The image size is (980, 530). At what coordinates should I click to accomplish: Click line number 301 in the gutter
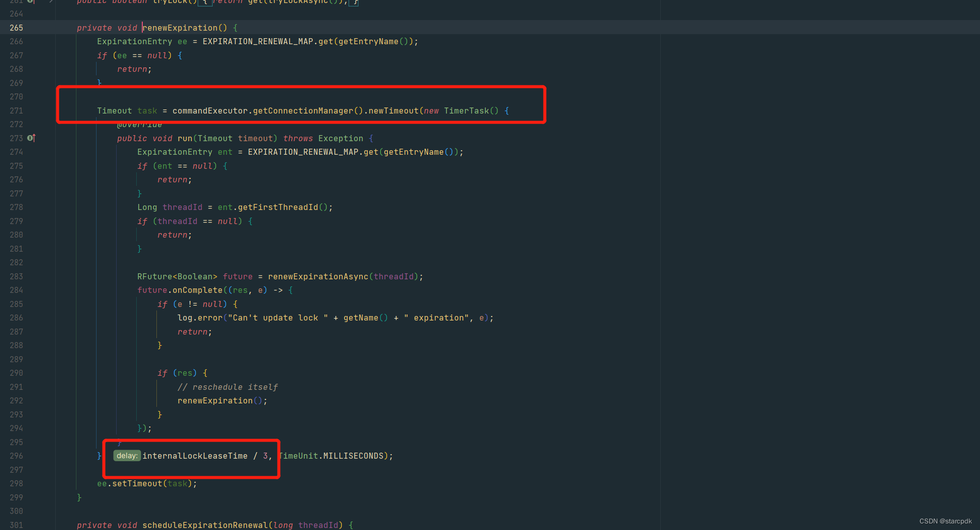(x=16, y=525)
